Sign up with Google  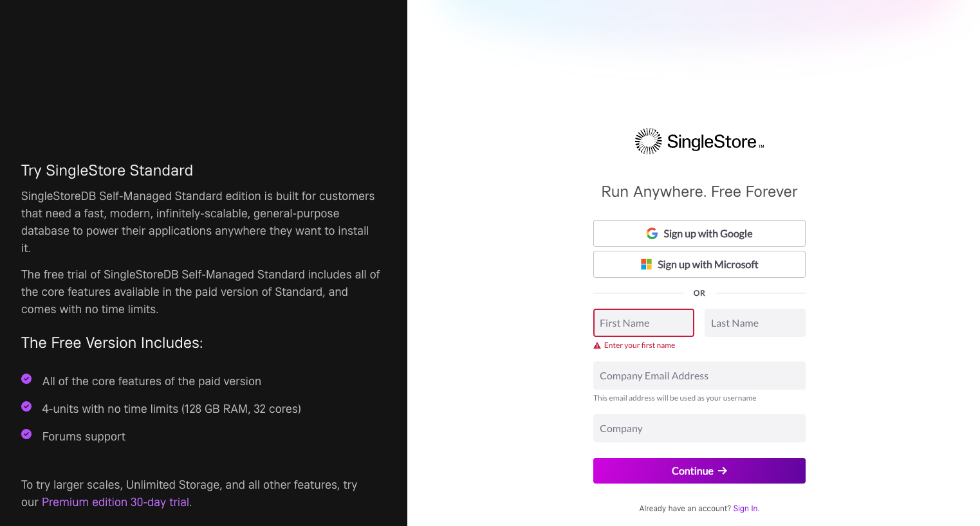pos(699,233)
